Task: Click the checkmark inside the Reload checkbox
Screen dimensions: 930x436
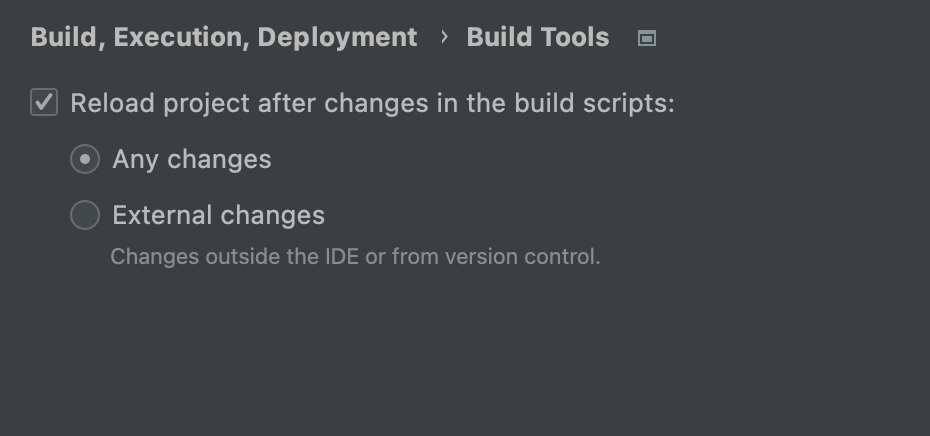Action: 44,102
